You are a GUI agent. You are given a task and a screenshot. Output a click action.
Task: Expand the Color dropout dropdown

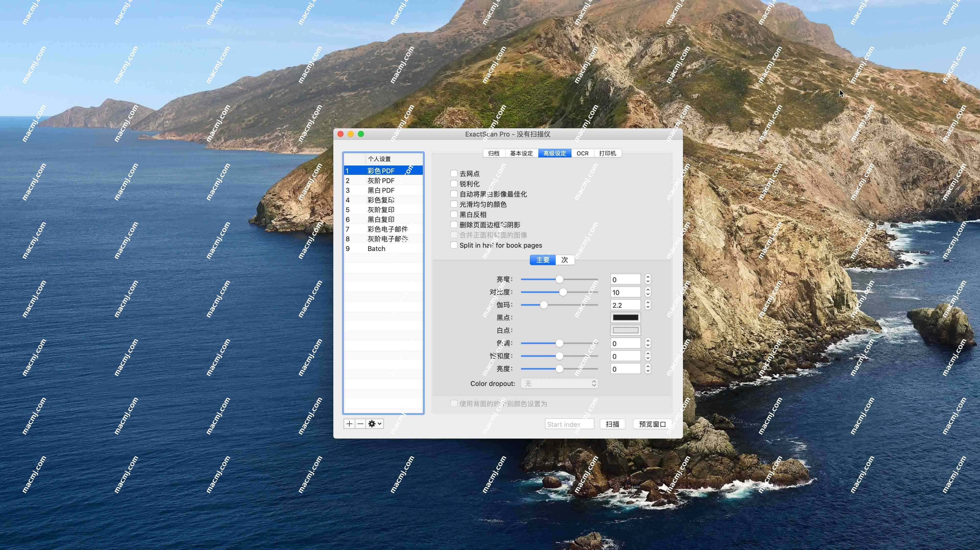point(559,384)
